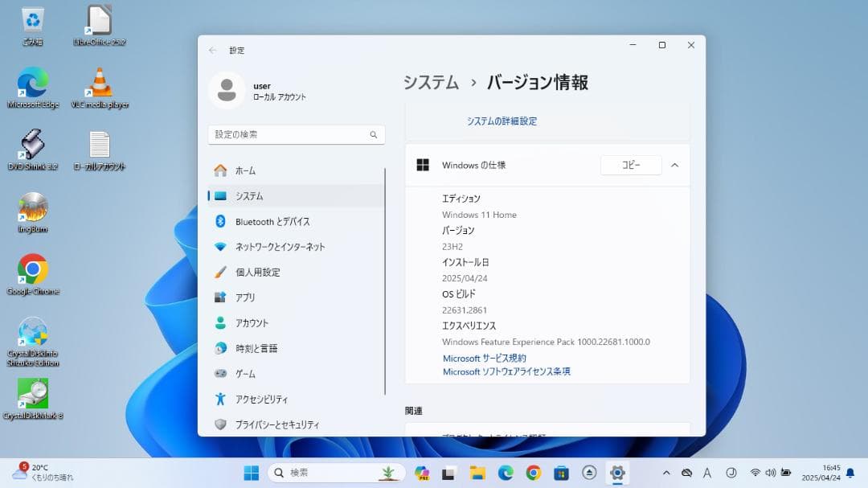Open Copilot from the taskbar
The image size is (868, 488).
click(x=422, y=473)
